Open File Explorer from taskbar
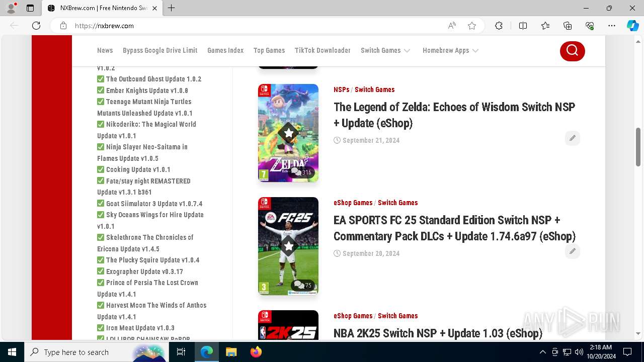The width and height of the screenshot is (644, 362). (x=231, y=352)
